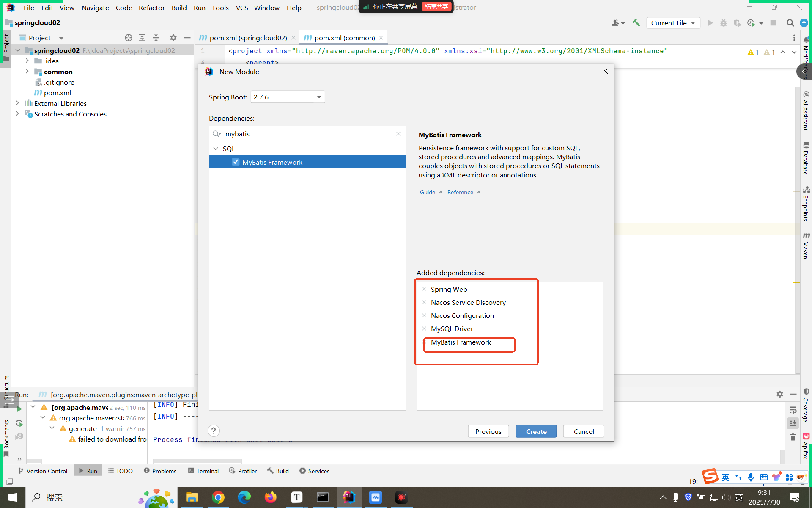The width and height of the screenshot is (812, 508).
Task: Toggle soft-wrap in Run console
Action: (793, 410)
